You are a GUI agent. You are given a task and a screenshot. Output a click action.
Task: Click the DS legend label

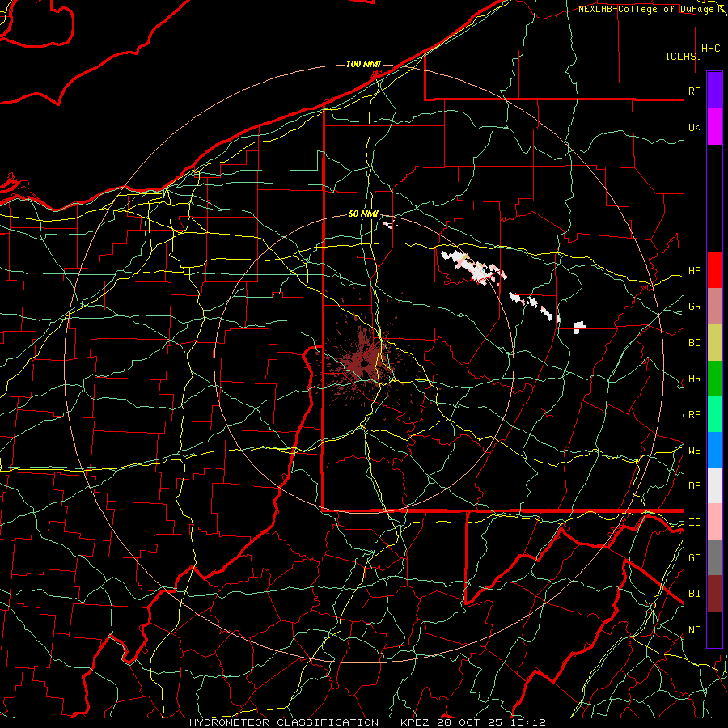(695, 486)
